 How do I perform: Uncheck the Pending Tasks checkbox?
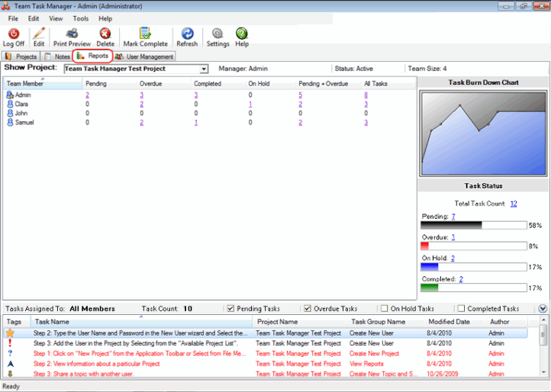pyautogui.click(x=231, y=309)
